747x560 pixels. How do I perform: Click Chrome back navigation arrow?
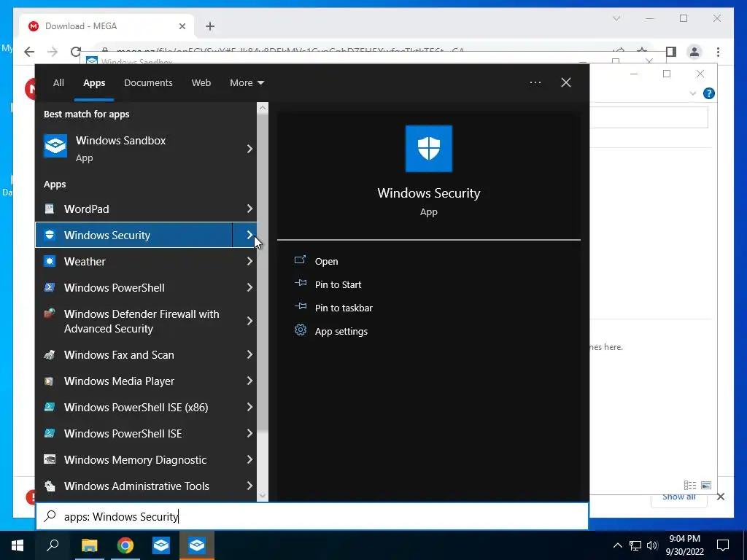coord(29,52)
